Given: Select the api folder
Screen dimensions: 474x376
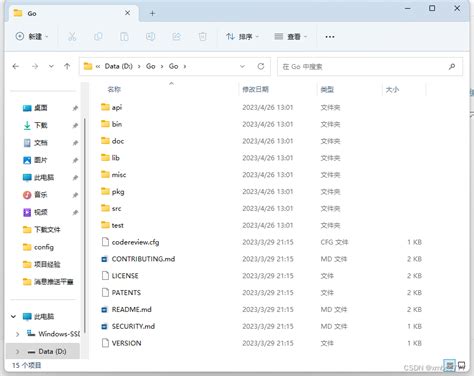Looking at the screenshot, I should point(111,107).
